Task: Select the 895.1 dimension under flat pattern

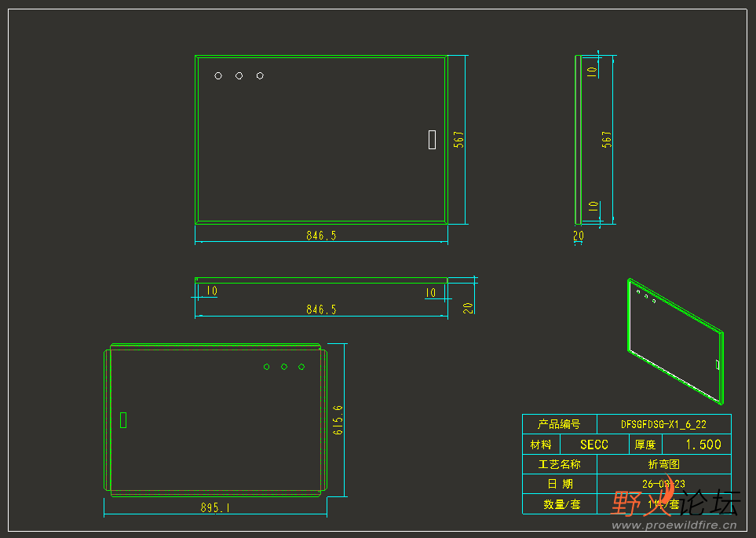Action: (215, 507)
